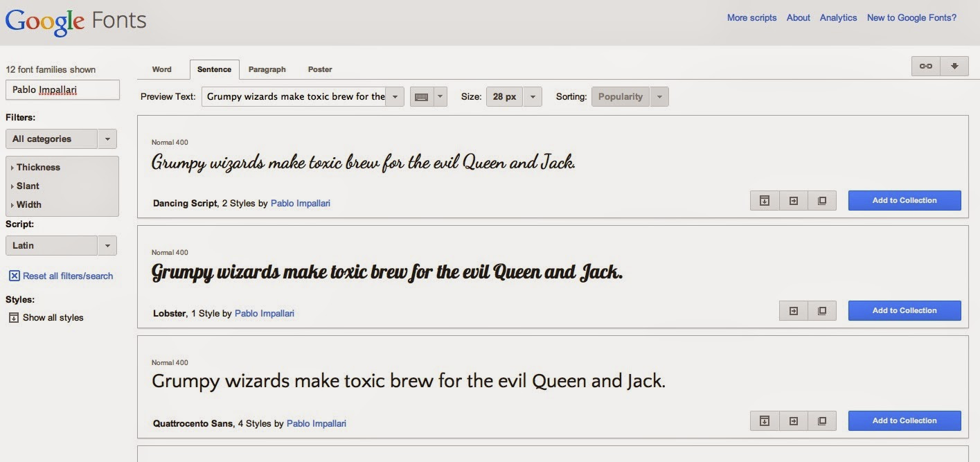Click the '12 font families shown' text
This screenshot has width=980, height=462.
point(51,69)
